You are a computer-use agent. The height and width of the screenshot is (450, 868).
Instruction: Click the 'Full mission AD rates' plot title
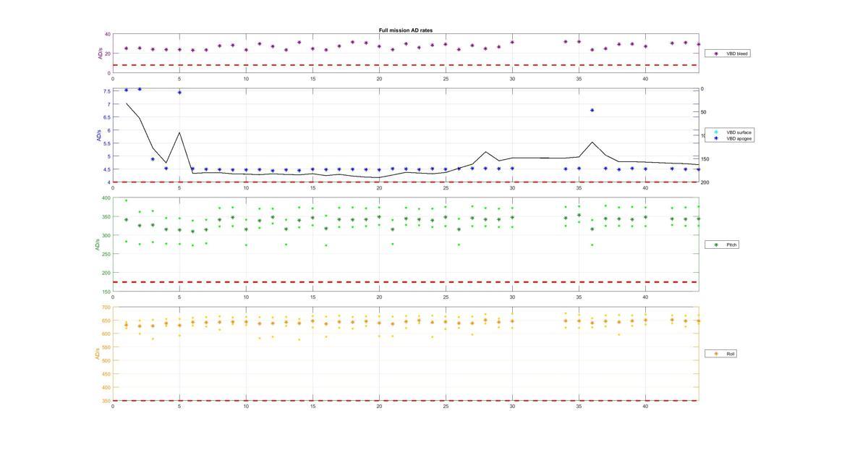tap(406, 30)
